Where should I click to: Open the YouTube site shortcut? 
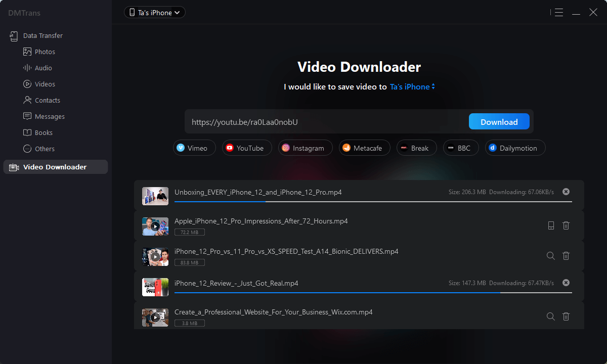pyautogui.click(x=246, y=148)
